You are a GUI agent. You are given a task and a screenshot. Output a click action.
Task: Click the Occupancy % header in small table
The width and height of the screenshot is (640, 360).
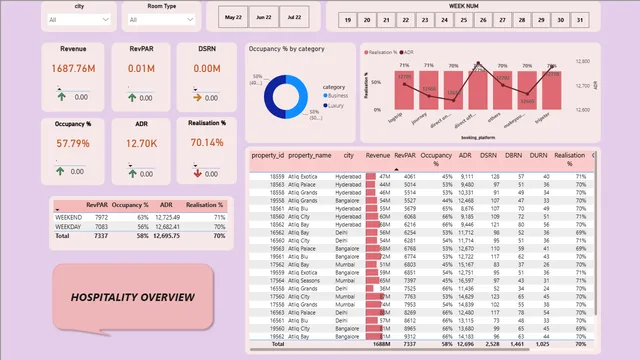pos(130,205)
